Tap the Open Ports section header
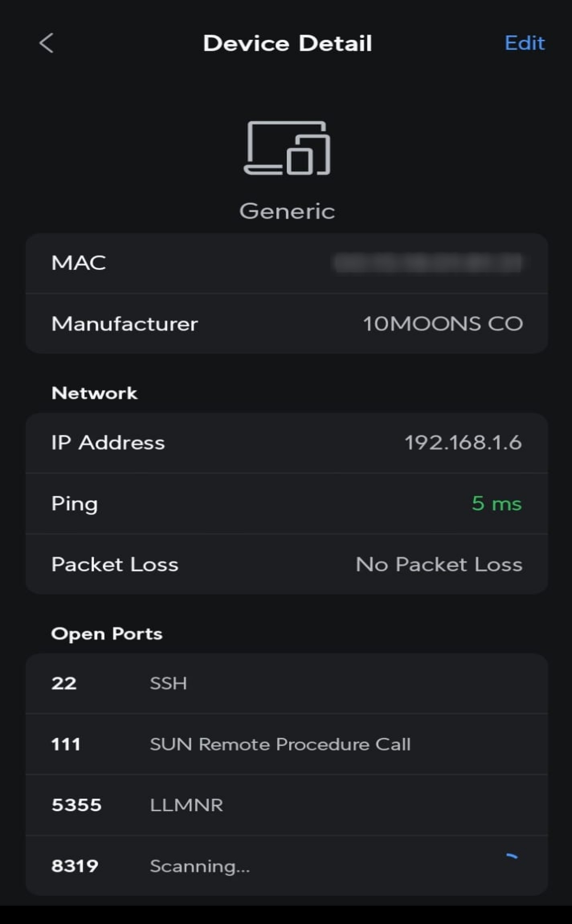The width and height of the screenshot is (572, 924). pyautogui.click(x=106, y=634)
